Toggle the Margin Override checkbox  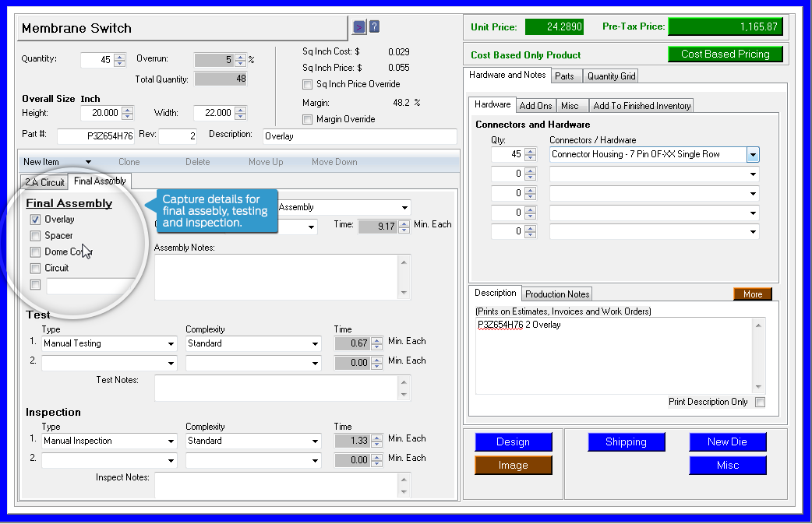(x=307, y=119)
